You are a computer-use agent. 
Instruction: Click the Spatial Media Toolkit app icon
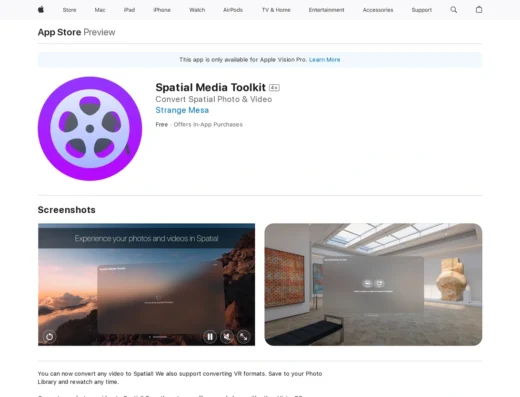pos(90,129)
